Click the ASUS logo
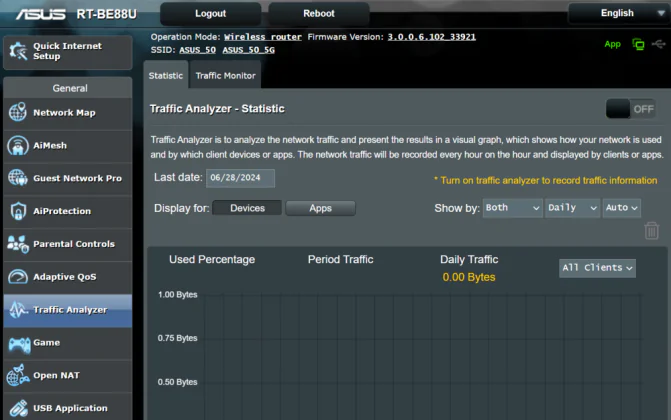The width and height of the screenshot is (671, 420). (x=41, y=14)
